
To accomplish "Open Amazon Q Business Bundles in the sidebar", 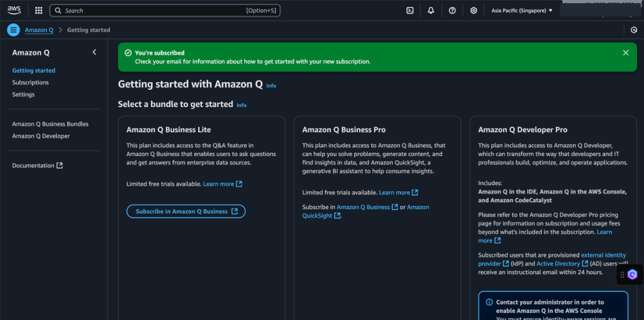I will click(50, 124).
